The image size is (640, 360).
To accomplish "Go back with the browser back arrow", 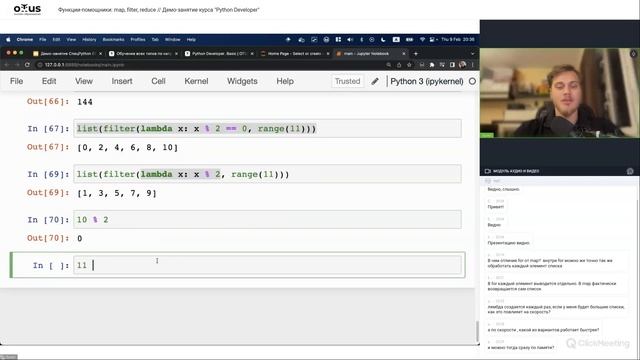I will (x=7, y=65).
